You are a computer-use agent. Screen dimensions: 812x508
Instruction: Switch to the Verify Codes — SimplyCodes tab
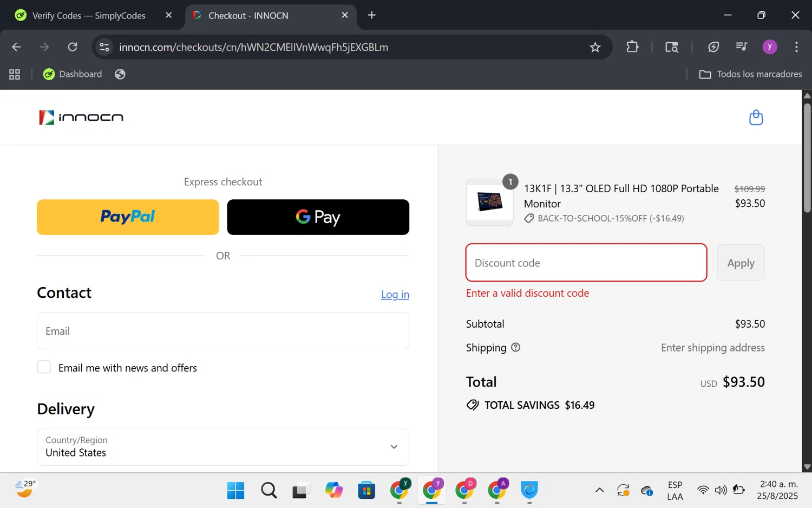coord(89,16)
